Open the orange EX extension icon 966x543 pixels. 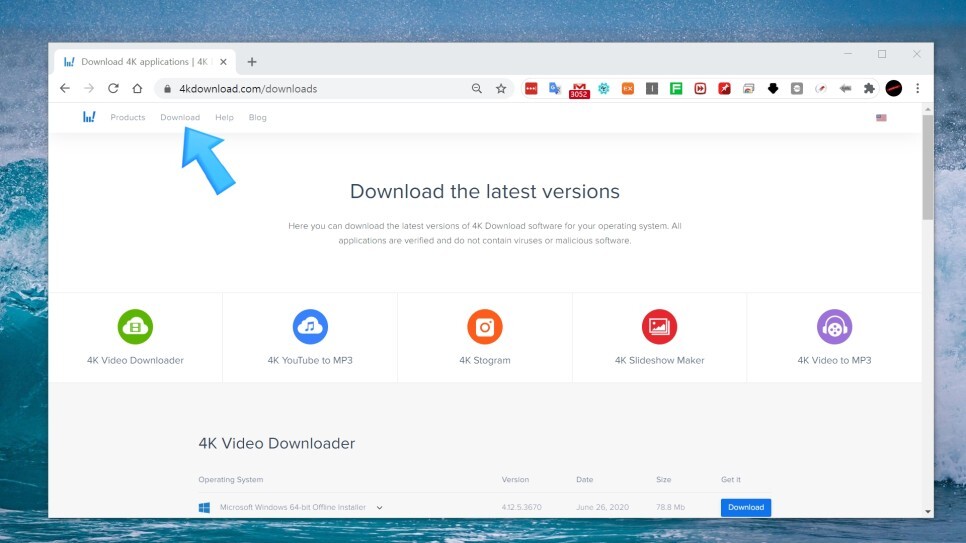[628, 89]
